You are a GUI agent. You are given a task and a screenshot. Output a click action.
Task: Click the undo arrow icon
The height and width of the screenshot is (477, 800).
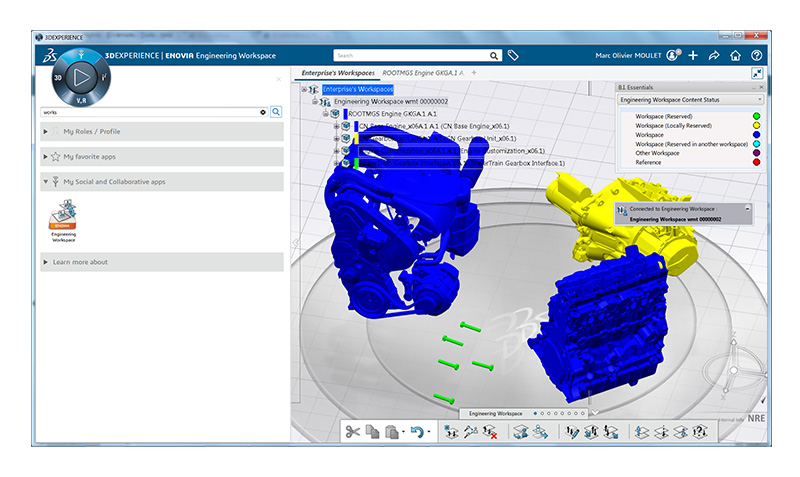(417, 431)
